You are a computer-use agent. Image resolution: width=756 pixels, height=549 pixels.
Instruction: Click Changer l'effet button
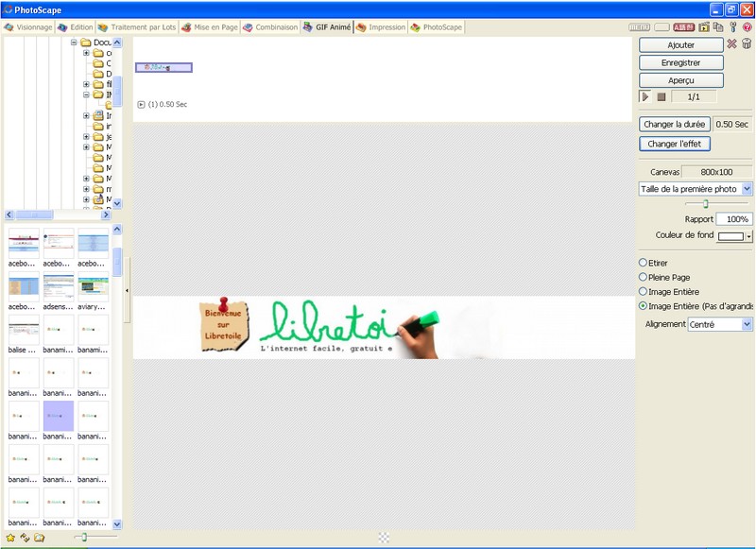point(674,144)
